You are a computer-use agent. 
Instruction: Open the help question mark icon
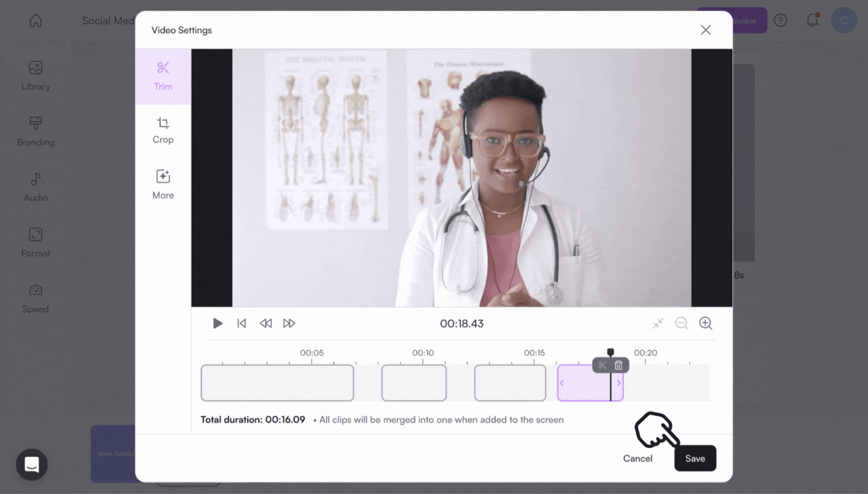[781, 20]
